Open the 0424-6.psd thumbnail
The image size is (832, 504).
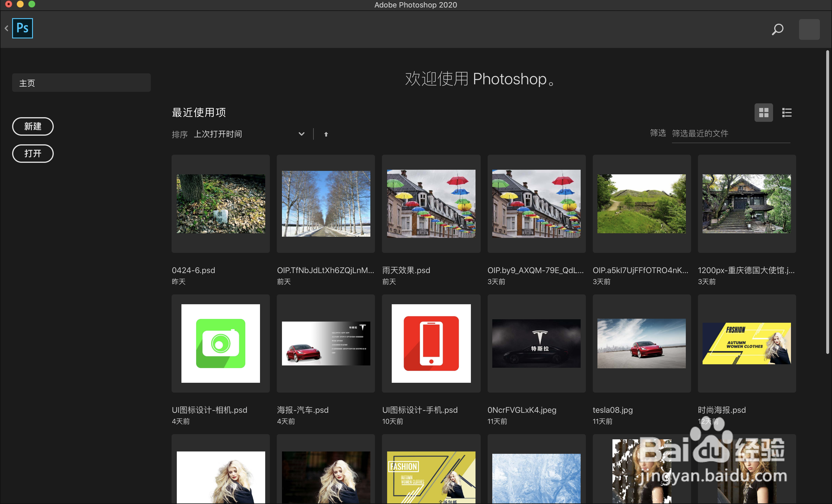(x=220, y=204)
